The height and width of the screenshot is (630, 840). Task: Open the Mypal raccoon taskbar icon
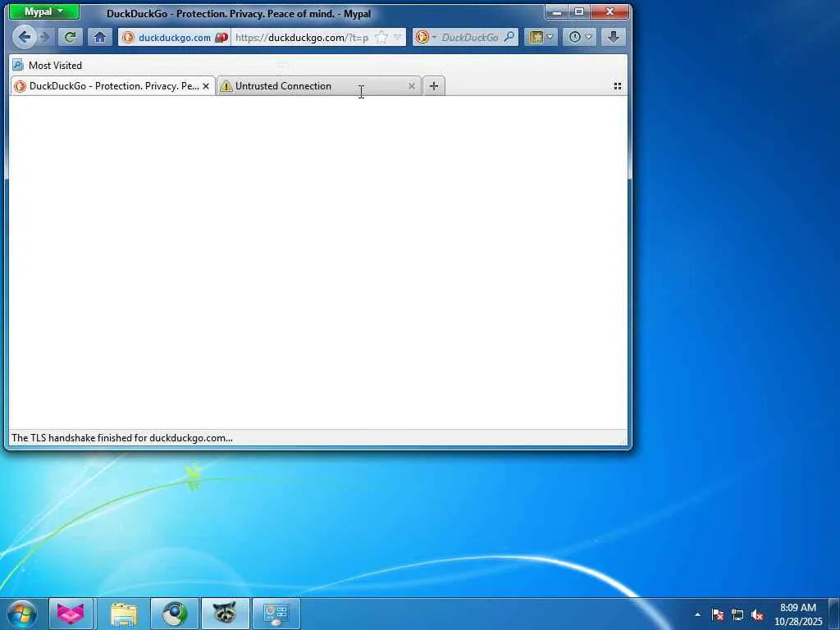pos(225,614)
